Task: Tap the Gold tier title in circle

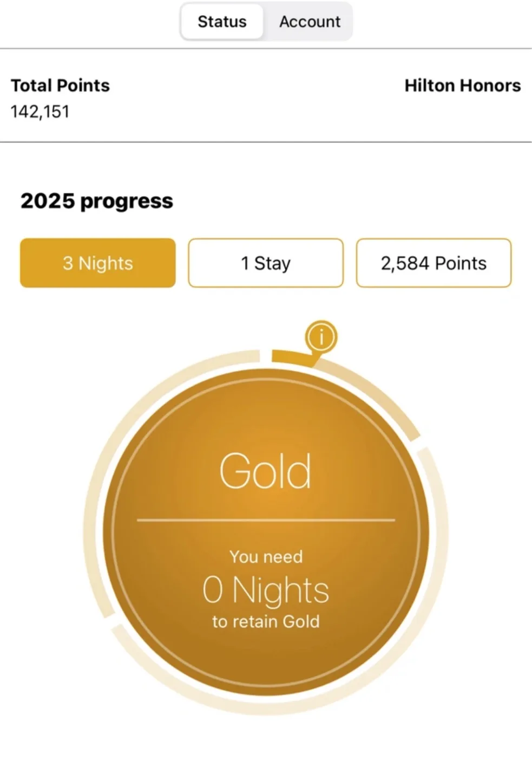Action: [266, 471]
